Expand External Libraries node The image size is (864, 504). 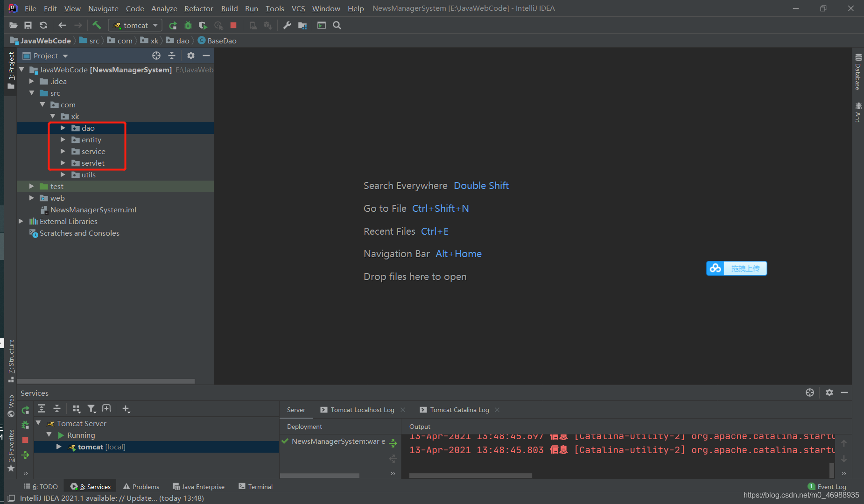tap(21, 221)
